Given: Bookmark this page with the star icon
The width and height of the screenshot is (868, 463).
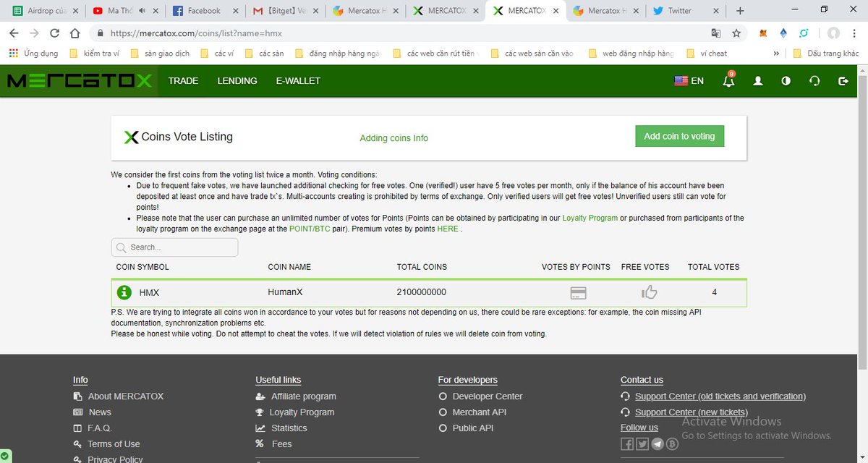Looking at the screenshot, I should click(x=736, y=33).
